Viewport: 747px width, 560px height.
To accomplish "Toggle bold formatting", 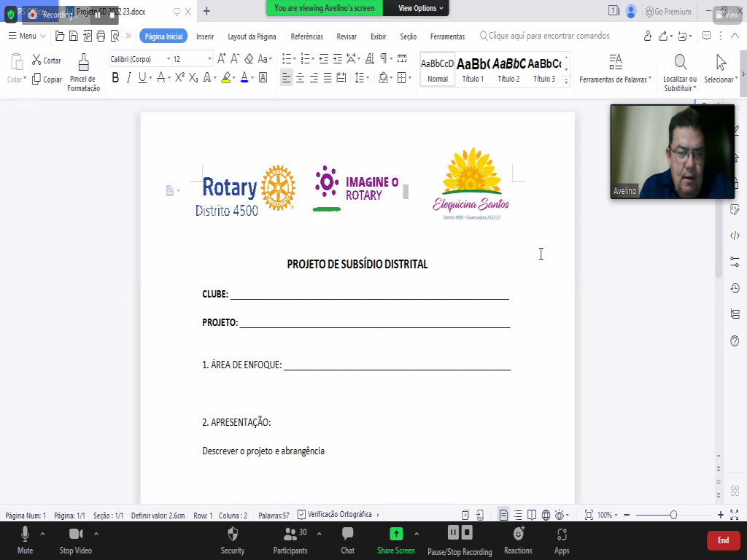I will click(x=115, y=78).
